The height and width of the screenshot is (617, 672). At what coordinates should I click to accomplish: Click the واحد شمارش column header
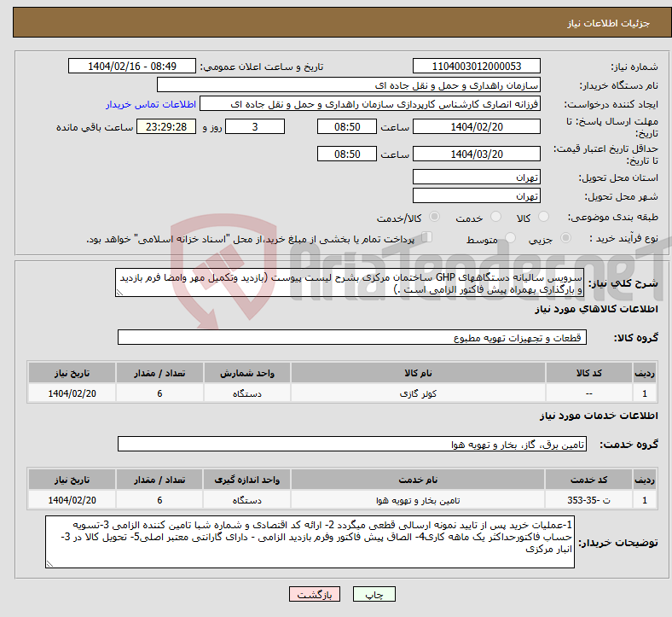point(247,373)
